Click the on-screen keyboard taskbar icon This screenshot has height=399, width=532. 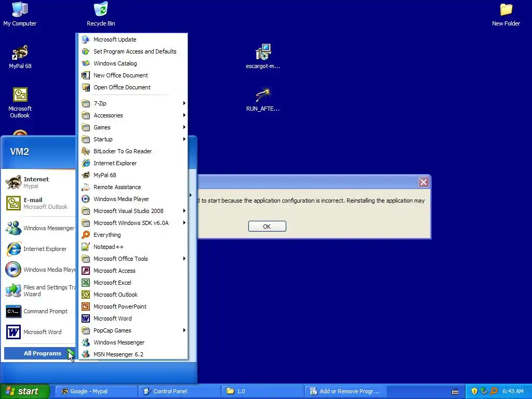coord(455,392)
